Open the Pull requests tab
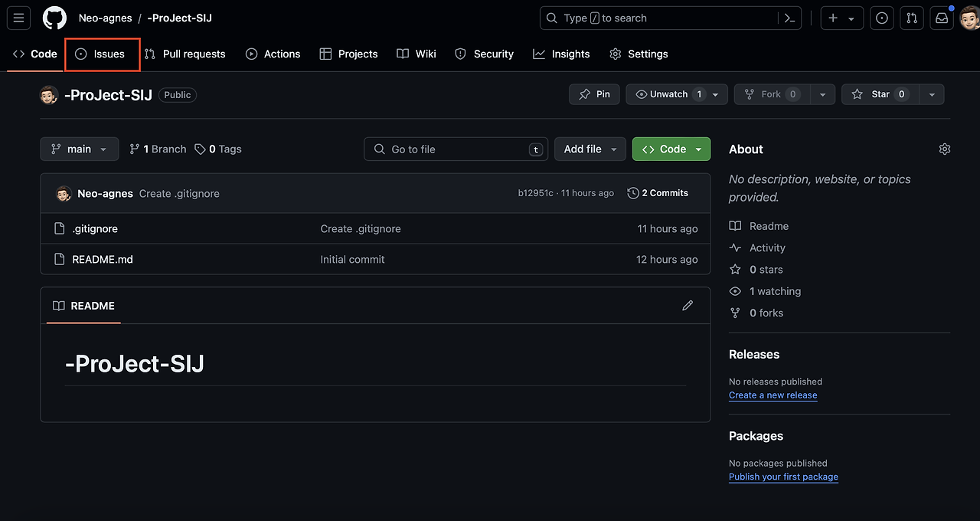 185,54
